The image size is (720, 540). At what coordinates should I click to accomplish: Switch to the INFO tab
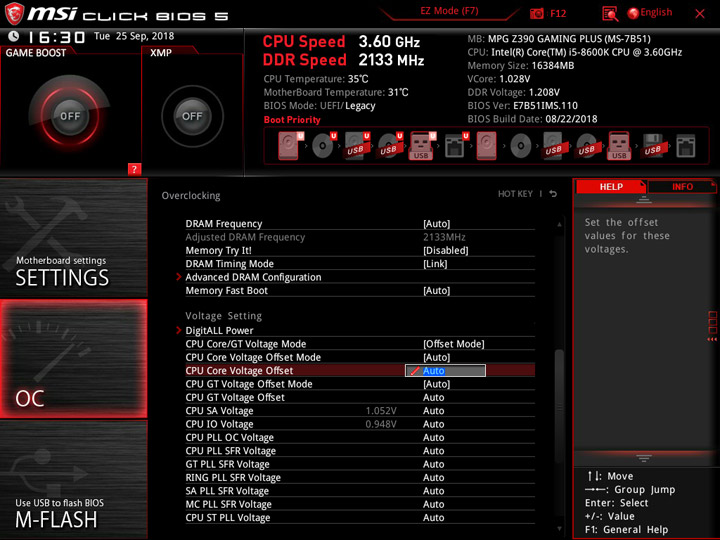(682, 186)
